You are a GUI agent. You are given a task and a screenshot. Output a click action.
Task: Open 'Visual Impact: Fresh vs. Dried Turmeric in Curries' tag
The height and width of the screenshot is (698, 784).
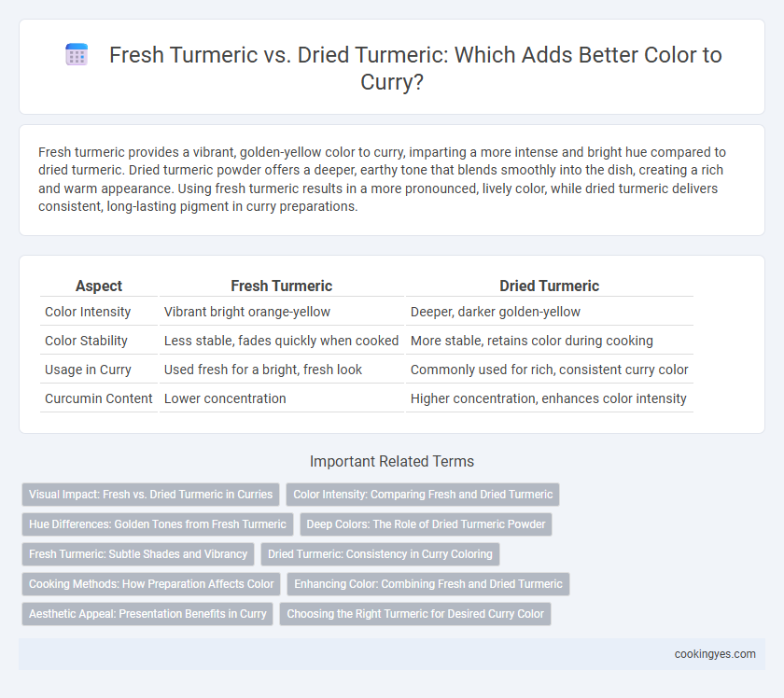coord(150,495)
